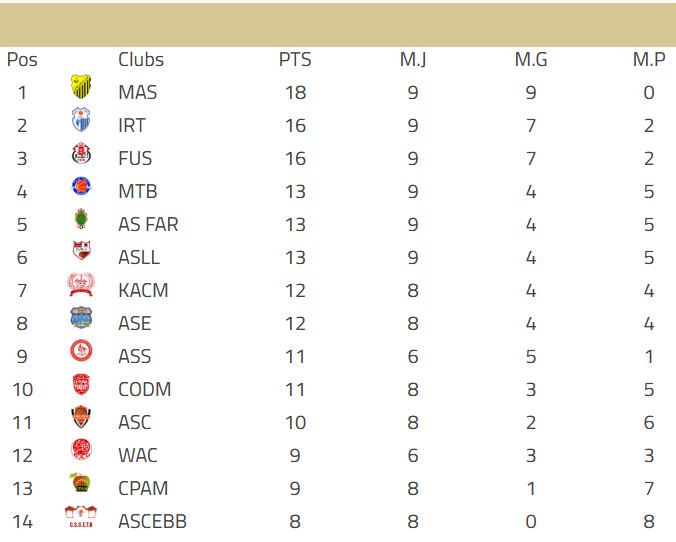Viewport: 676px width, 542px height.
Task: Click the ASLL team crest
Action: [x=81, y=253]
